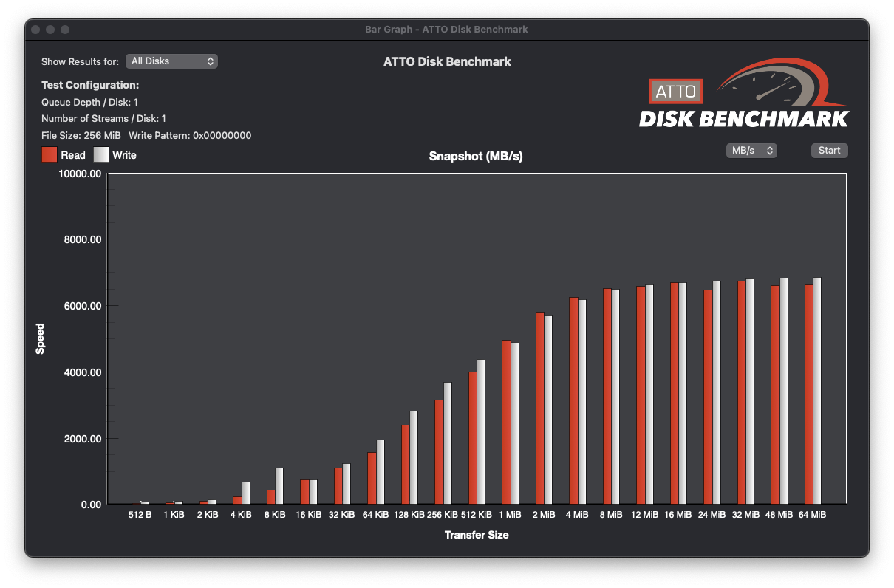Click the DISK BENCHMARK logo text
The width and height of the screenshot is (894, 588).
coord(743,119)
